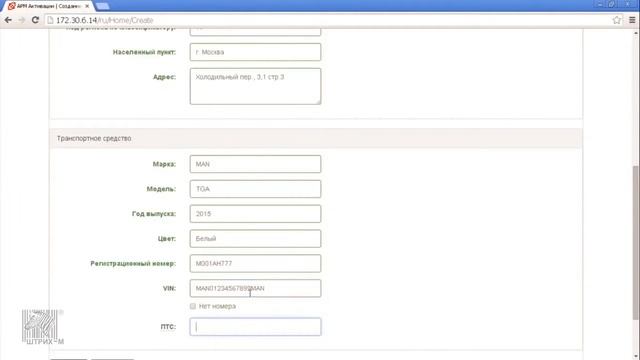
Task: Click the Адрес label
Action: pos(164,77)
